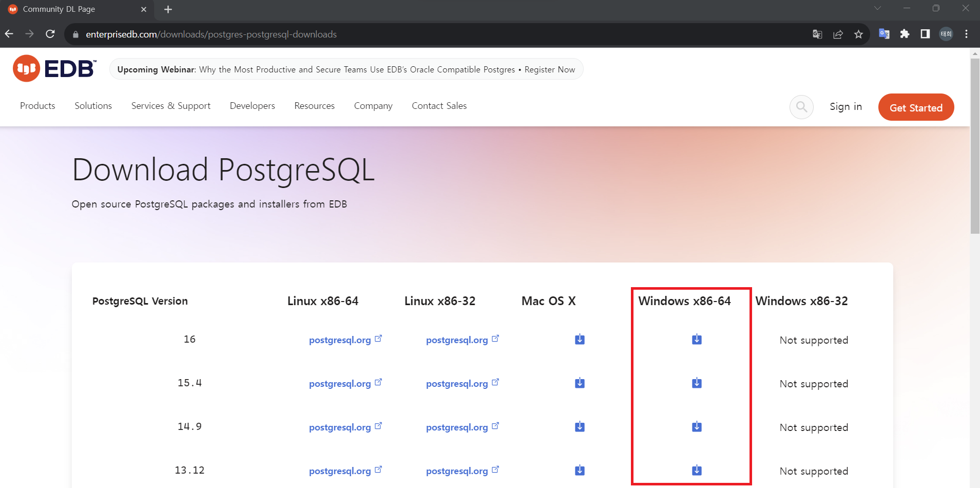This screenshot has width=980, height=488.
Task: Click the Download PostgreSQL heading
Action: click(x=223, y=170)
